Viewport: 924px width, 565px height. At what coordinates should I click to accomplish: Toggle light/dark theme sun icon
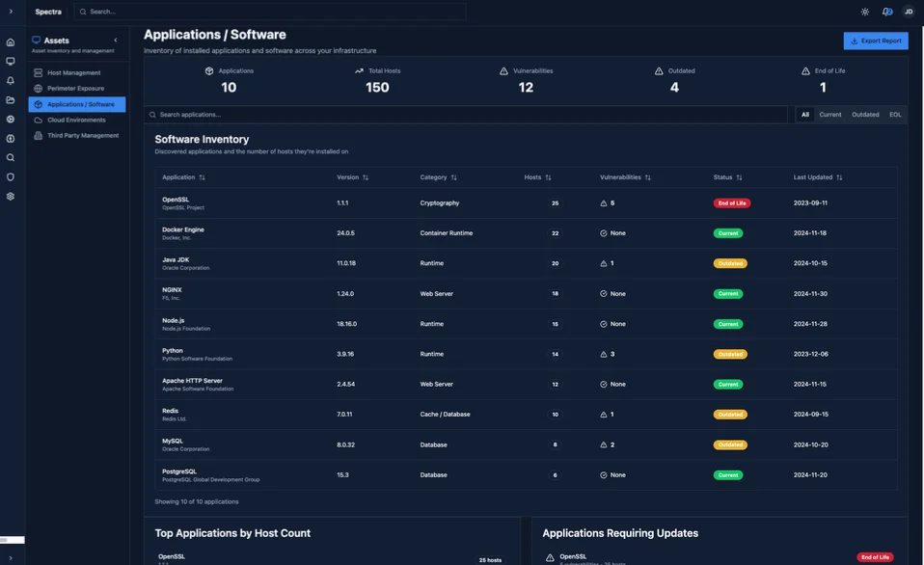point(864,12)
